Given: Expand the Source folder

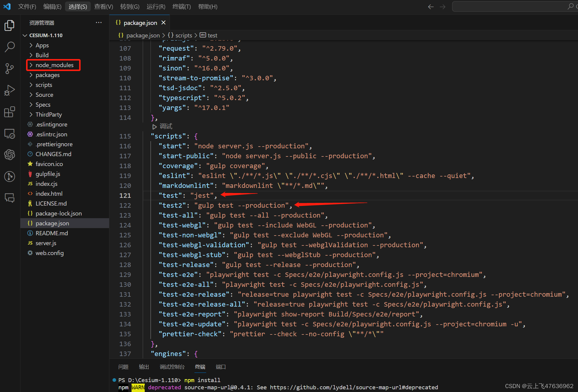Looking at the screenshot, I should 65,95.
